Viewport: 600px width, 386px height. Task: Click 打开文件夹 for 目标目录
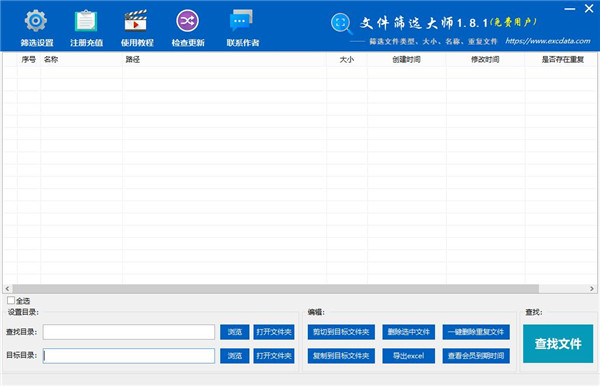[274, 356]
